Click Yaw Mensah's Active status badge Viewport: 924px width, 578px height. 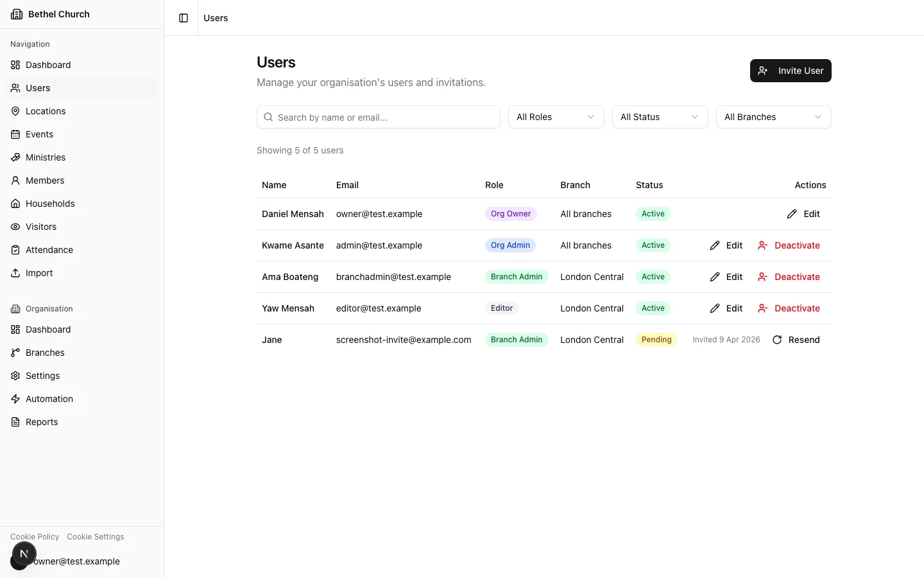pos(653,308)
